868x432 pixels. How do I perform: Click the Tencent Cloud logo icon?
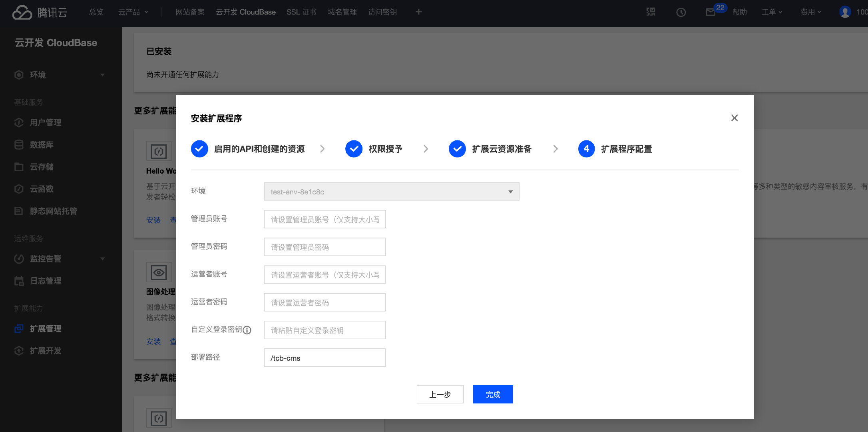(x=22, y=12)
